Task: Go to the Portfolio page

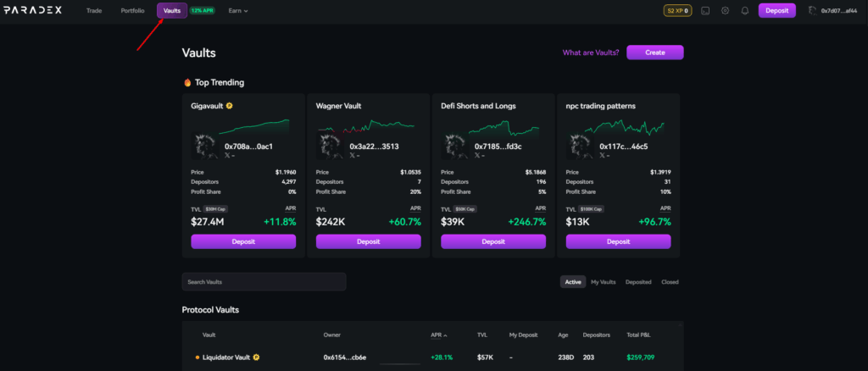Action: click(x=133, y=10)
